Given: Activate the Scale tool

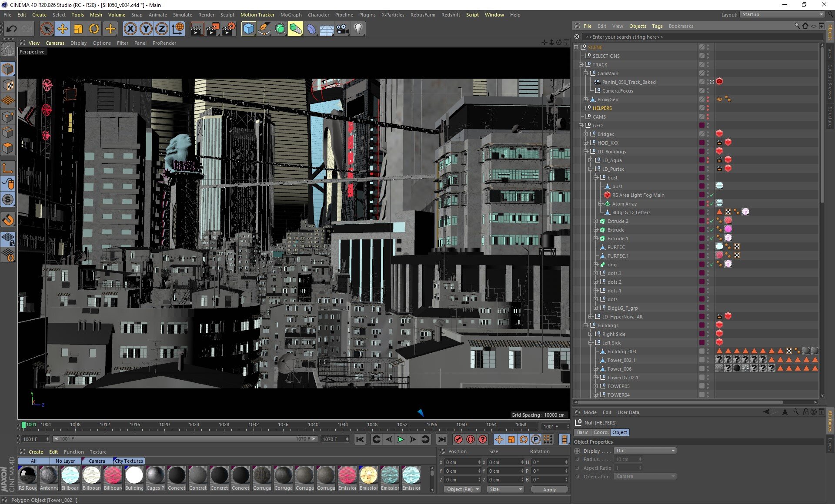Looking at the screenshot, I should (78, 29).
